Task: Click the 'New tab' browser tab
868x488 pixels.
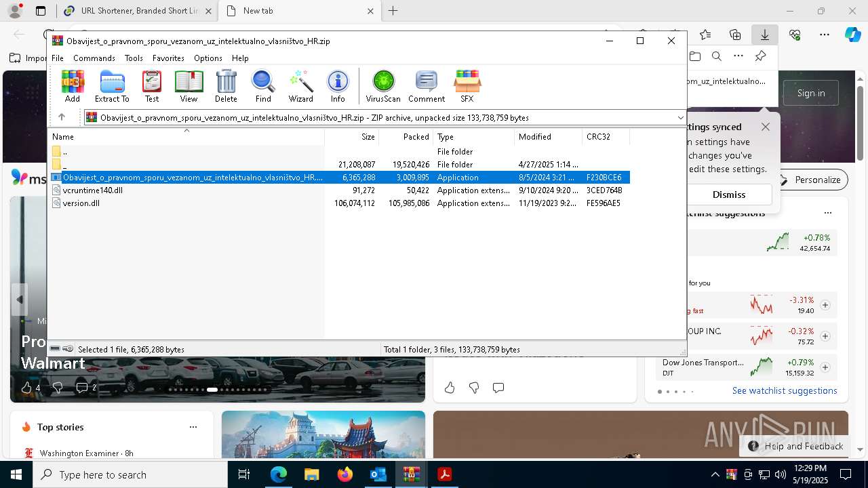Action: coord(299,11)
